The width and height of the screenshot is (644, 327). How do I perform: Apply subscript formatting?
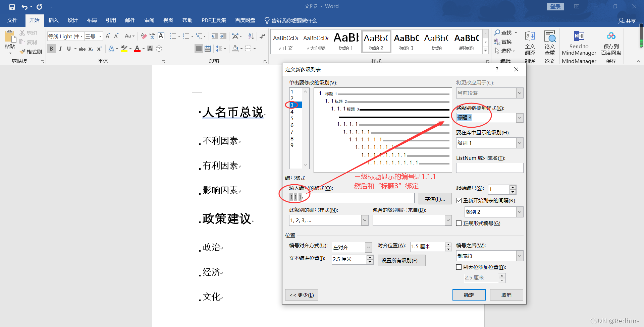[x=91, y=49]
